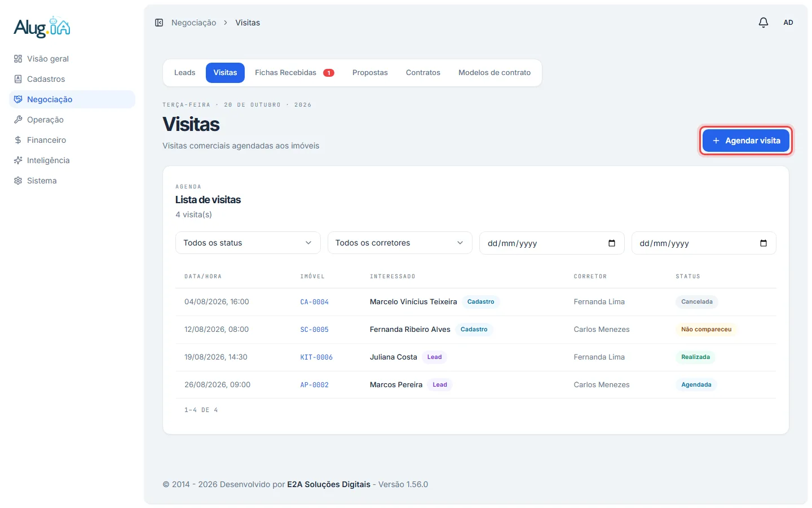The image size is (812, 508).
Task: Click the Realizada status badge
Action: pos(695,357)
